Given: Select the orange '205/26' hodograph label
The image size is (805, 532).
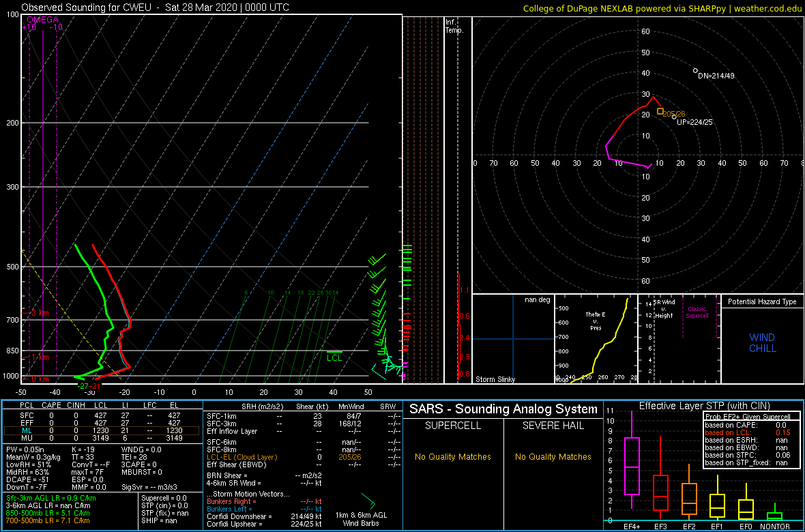Looking at the screenshot, I should pyautogui.click(x=674, y=113).
